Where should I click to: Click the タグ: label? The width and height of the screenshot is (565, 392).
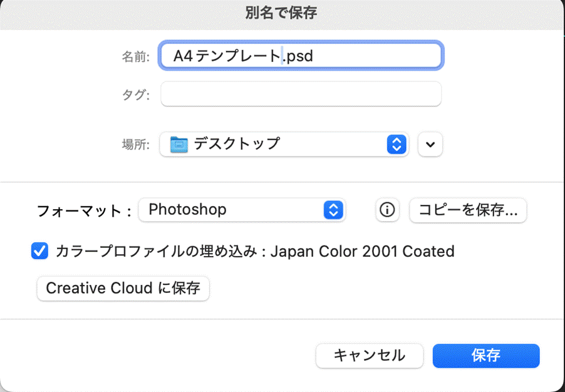[135, 95]
